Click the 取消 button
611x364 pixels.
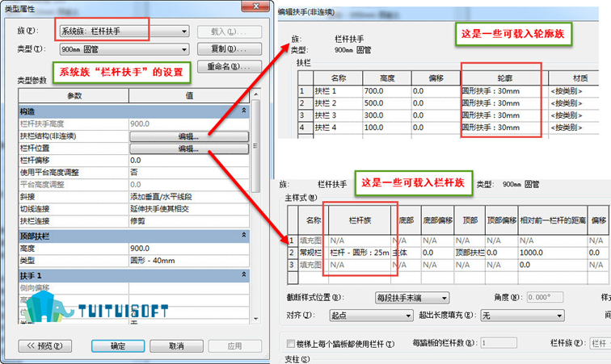176,345
